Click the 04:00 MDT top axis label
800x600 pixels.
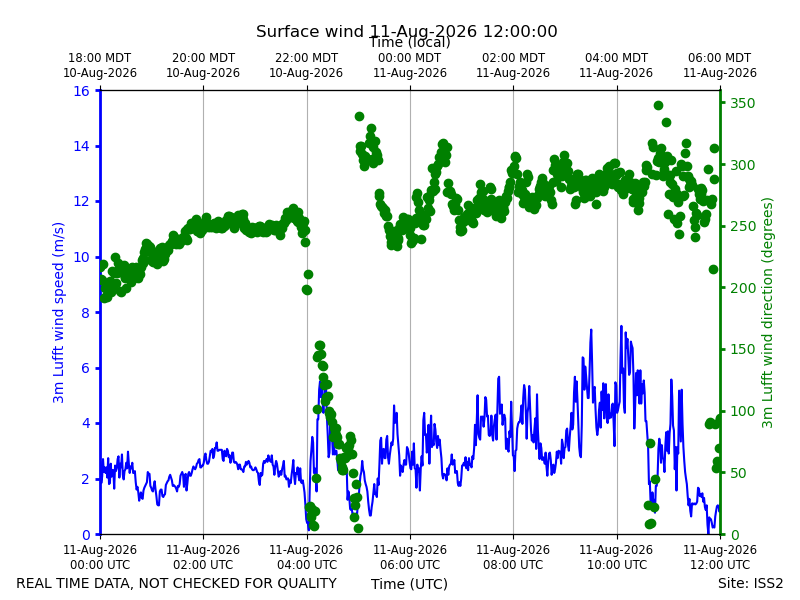coord(616,65)
